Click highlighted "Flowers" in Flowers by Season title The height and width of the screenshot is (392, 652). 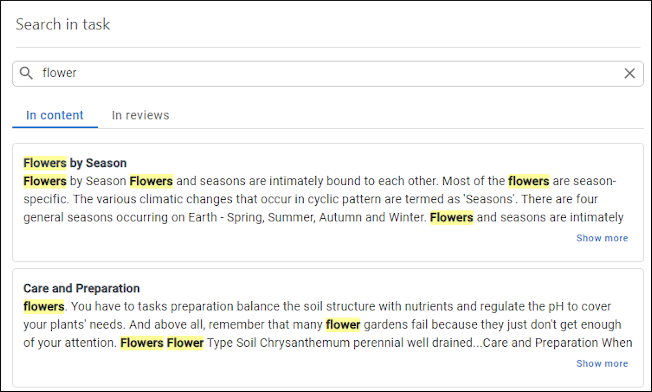pyautogui.click(x=45, y=163)
